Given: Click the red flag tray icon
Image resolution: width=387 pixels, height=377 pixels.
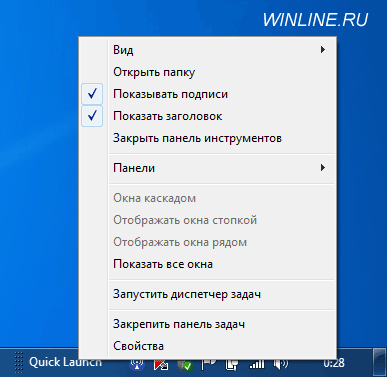Looking at the screenshot, I should pyautogui.click(x=161, y=365).
